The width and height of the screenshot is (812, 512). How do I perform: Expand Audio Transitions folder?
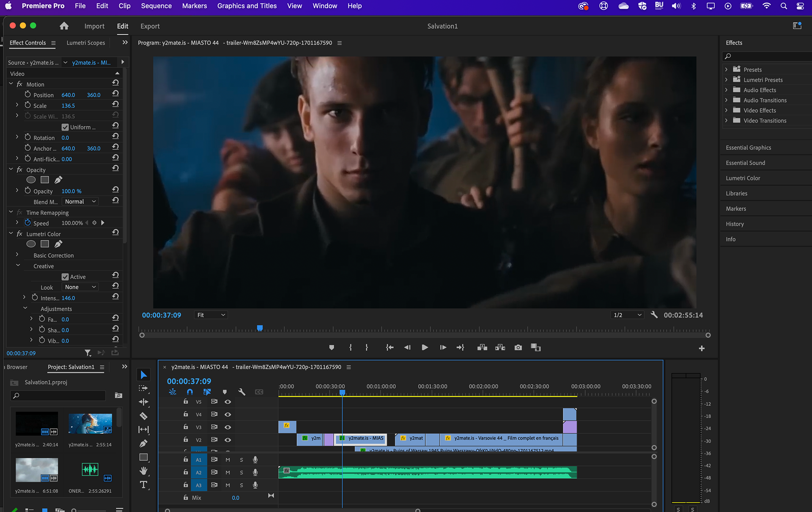point(726,100)
